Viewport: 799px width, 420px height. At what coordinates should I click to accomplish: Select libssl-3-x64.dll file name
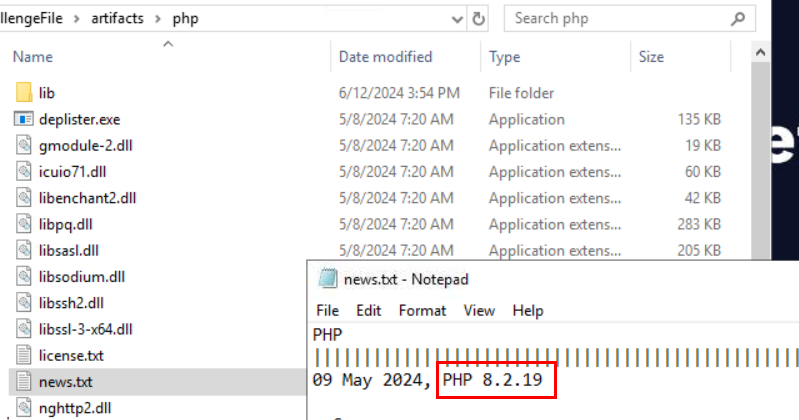click(x=86, y=329)
